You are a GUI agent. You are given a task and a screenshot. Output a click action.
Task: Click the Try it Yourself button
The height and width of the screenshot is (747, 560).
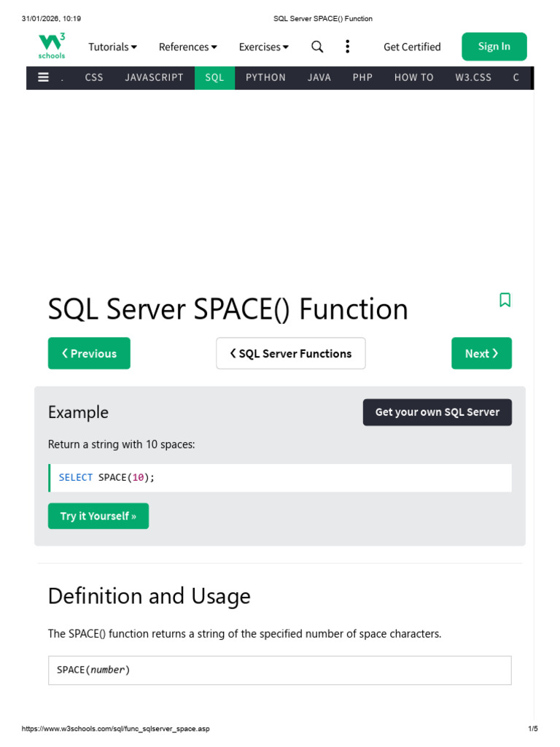pyautogui.click(x=98, y=516)
